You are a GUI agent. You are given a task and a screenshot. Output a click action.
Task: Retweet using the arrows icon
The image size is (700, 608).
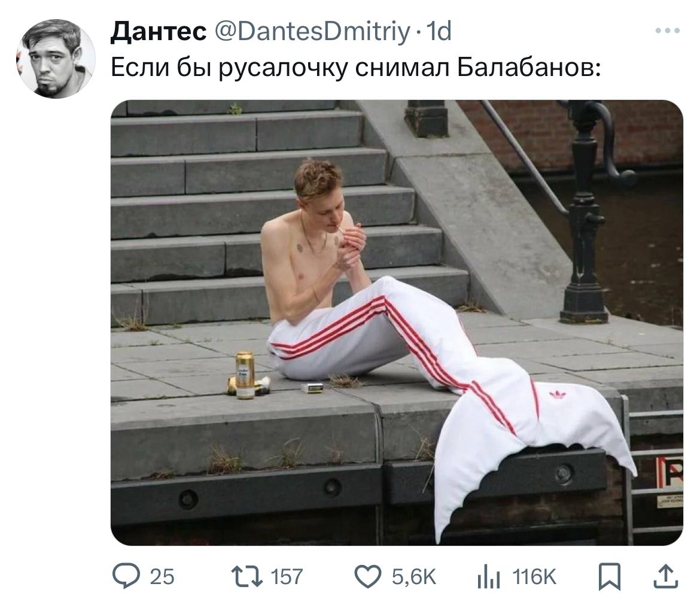coord(247,576)
